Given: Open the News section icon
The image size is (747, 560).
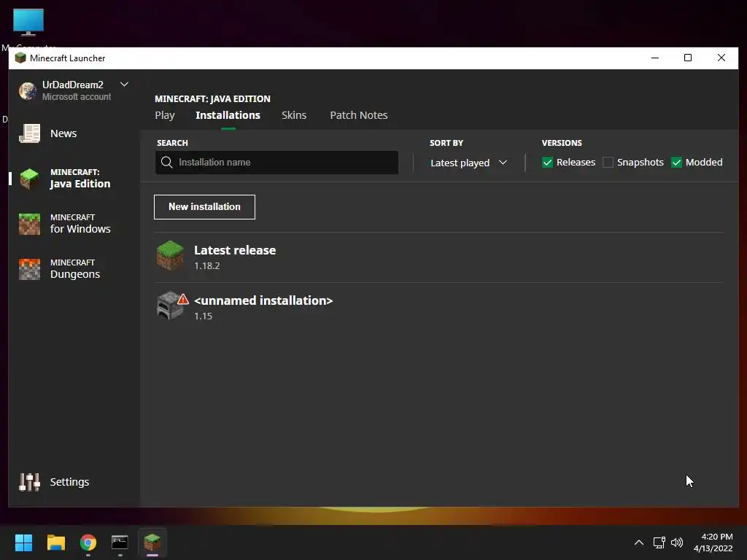Looking at the screenshot, I should tap(29, 133).
